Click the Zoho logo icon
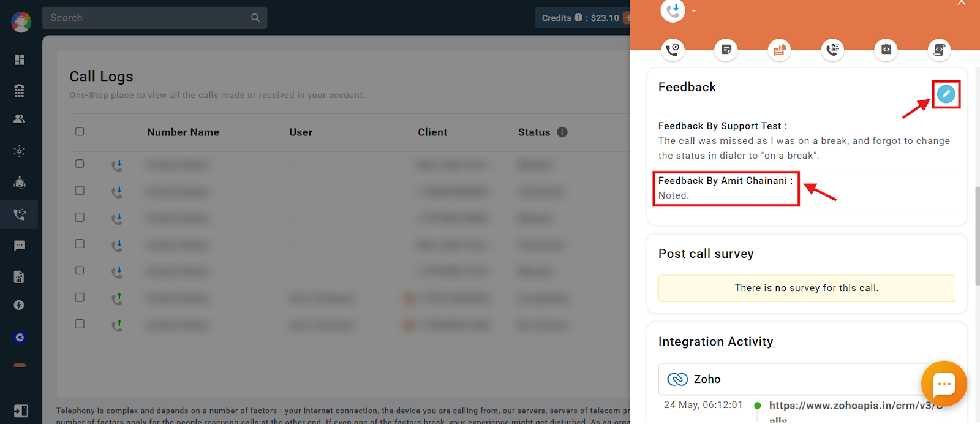 click(677, 379)
